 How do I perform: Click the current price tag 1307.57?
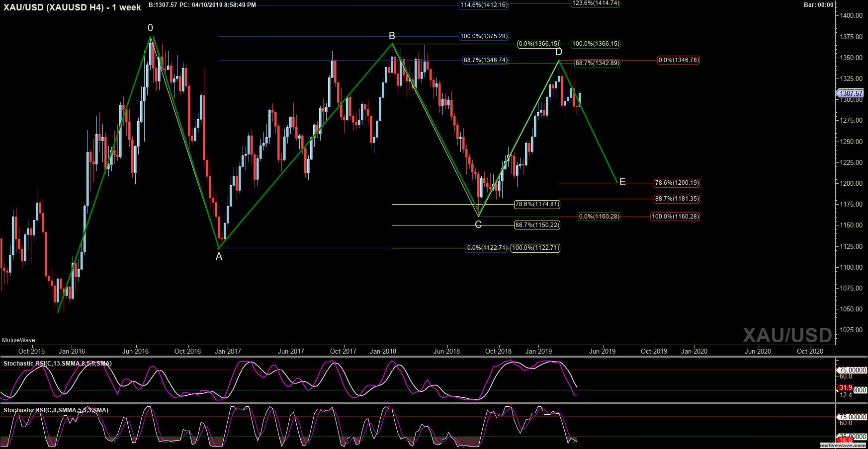[x=851, y=93]
